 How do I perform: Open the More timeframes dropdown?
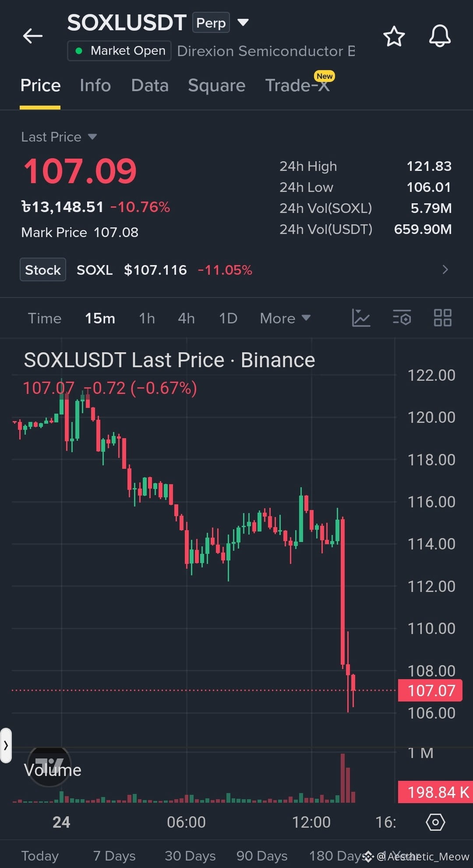[285, 318]
